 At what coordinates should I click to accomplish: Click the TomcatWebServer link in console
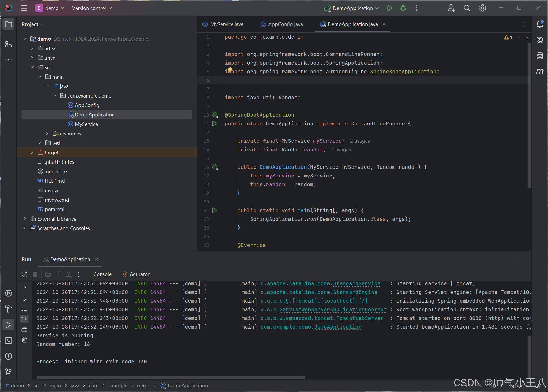point(360,318)
